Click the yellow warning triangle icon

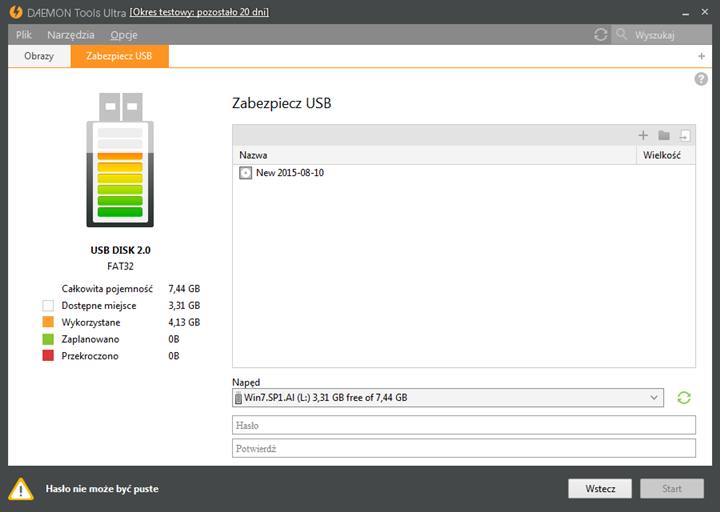click(21, 489)
